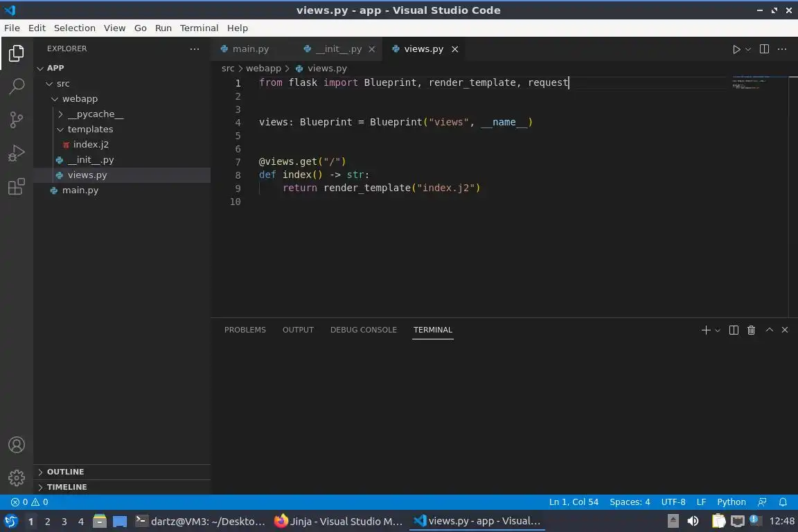Change encoding via UTF-8 status item
This screenshot has width=798, height=532.
click(x=673, y=502)
